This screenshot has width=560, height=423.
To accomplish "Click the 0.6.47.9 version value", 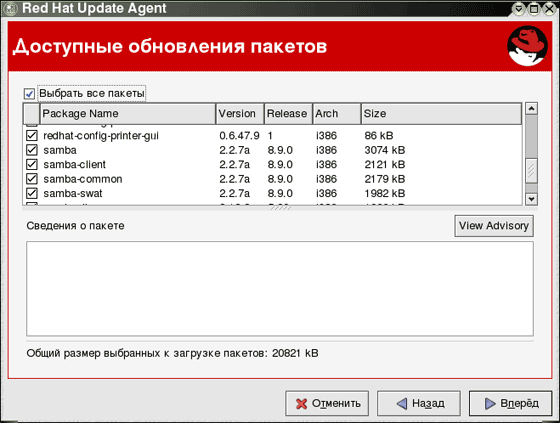I will coord(239,135).
